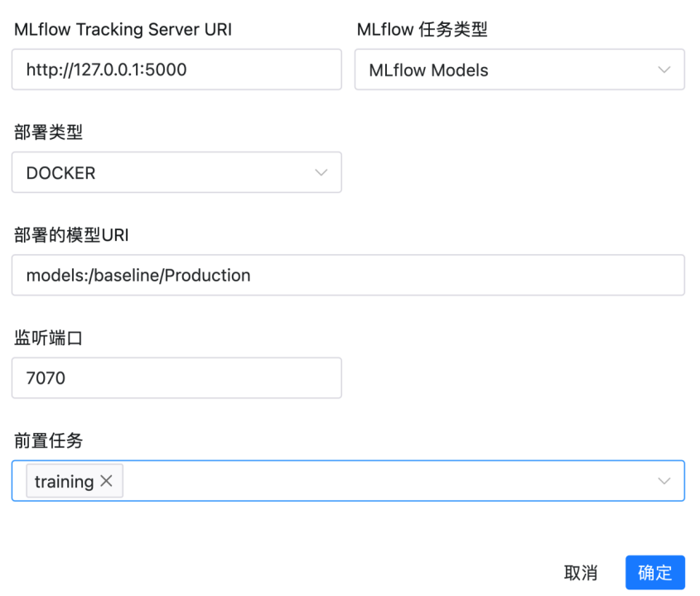Remove the training tag with its X
Viewport: 700px width, 596px height.
click(107, 481)
